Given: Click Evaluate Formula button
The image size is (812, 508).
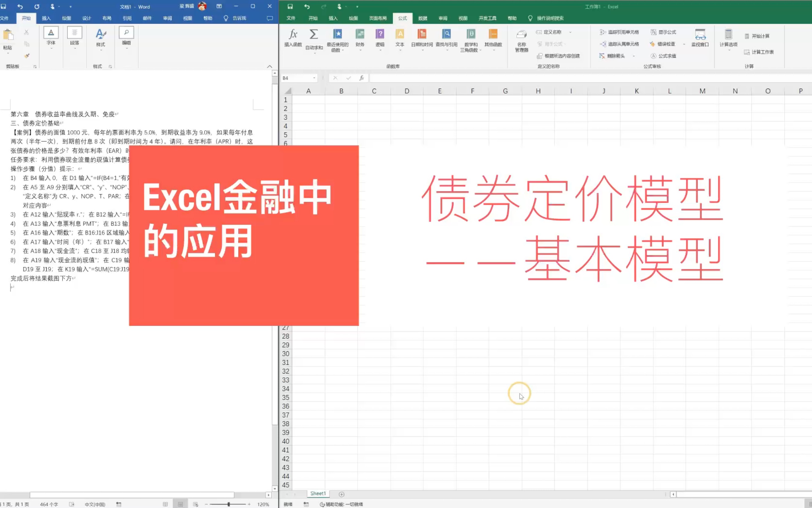Looking at the screenshot, I should click(x=663, y=56).
